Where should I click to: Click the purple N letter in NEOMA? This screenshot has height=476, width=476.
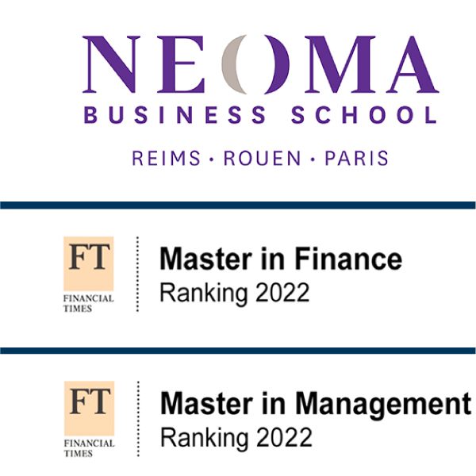111,64
